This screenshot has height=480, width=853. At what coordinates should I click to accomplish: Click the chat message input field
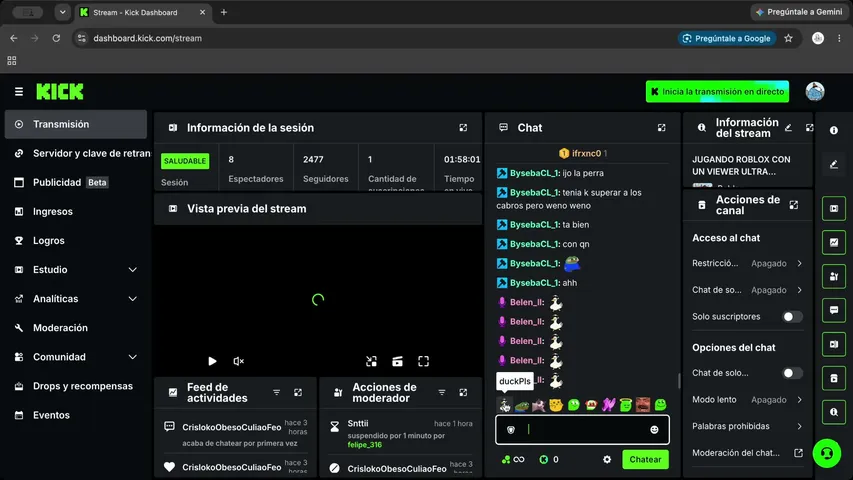(x=583, y=429)
